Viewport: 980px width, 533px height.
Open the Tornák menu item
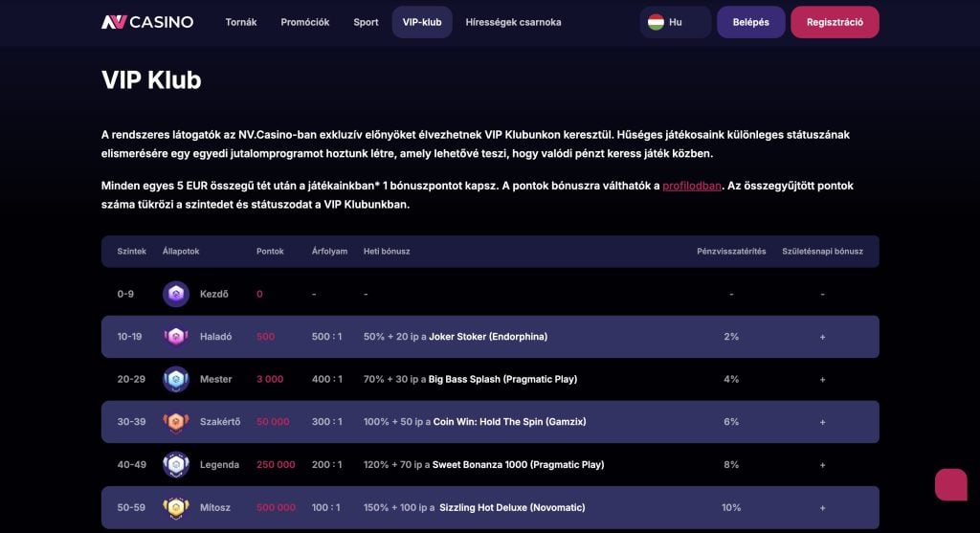pyautogui.click(x=240, y=22)
